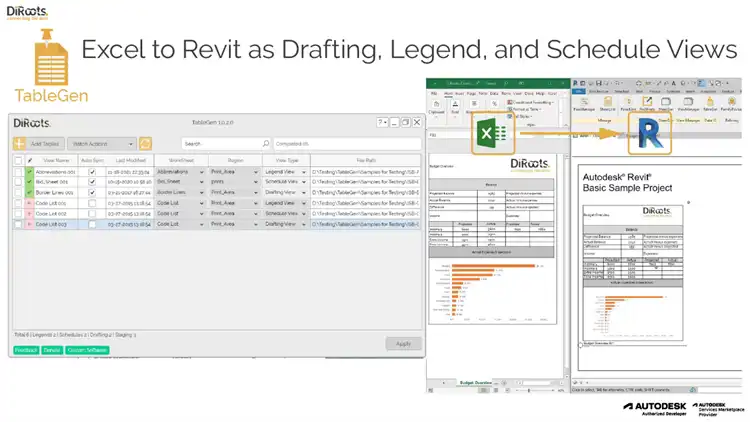Click the Alignment icon in the Excel ribbon
750x422 pixels.
474,104
